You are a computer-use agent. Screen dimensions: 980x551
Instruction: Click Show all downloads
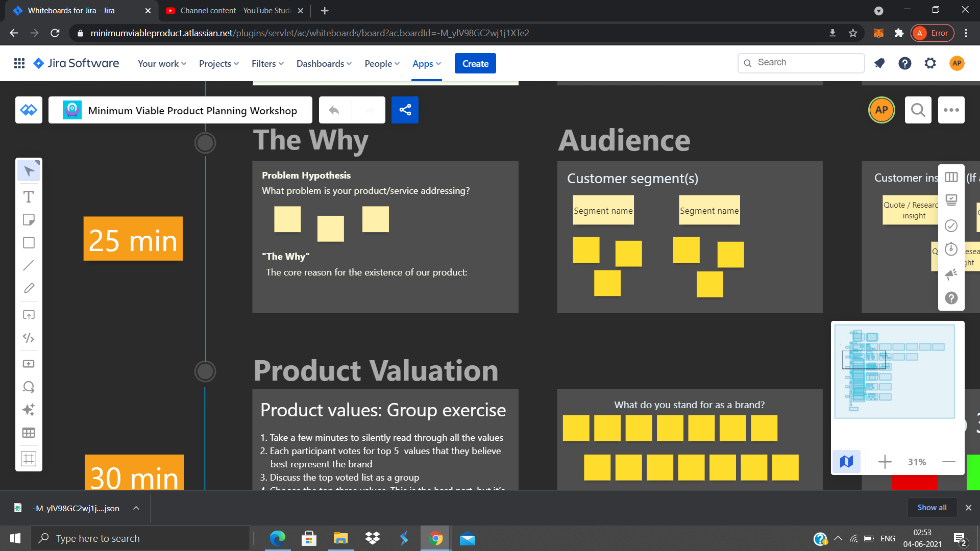932,508
